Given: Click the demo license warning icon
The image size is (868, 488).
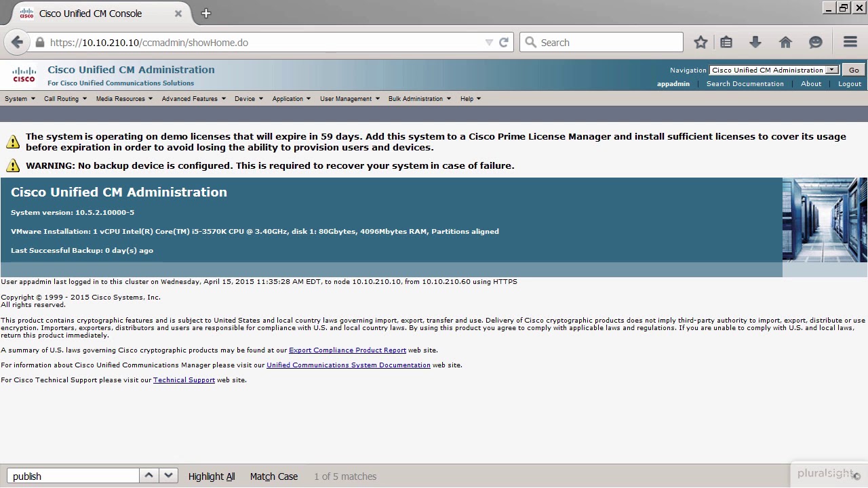Looking at the screenshot, I should pos(13,142).
